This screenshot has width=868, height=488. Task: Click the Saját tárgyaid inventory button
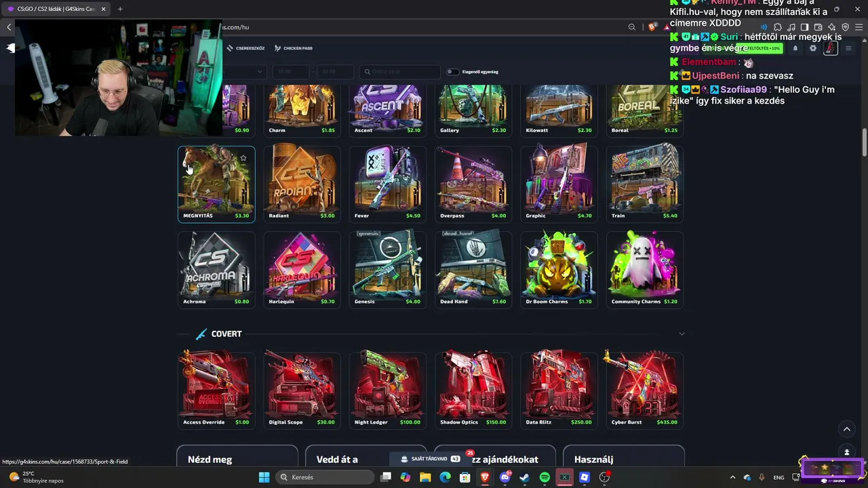tap(431, 459)
